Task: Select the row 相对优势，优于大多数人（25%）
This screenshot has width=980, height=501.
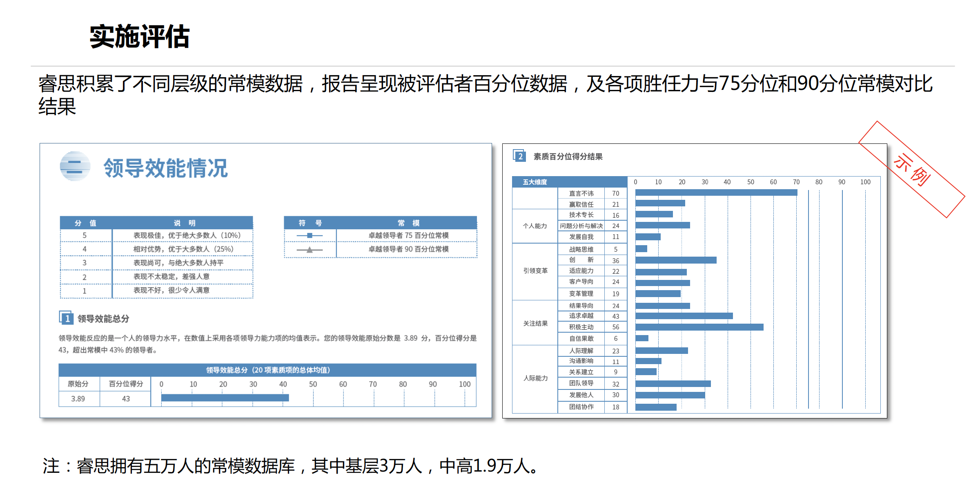Action: tap(156, 249)
